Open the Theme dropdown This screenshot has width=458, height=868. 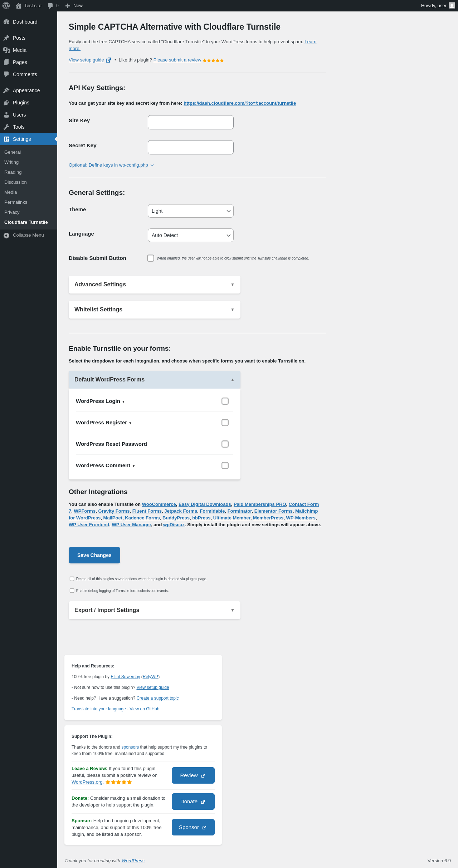coord(190,211)
